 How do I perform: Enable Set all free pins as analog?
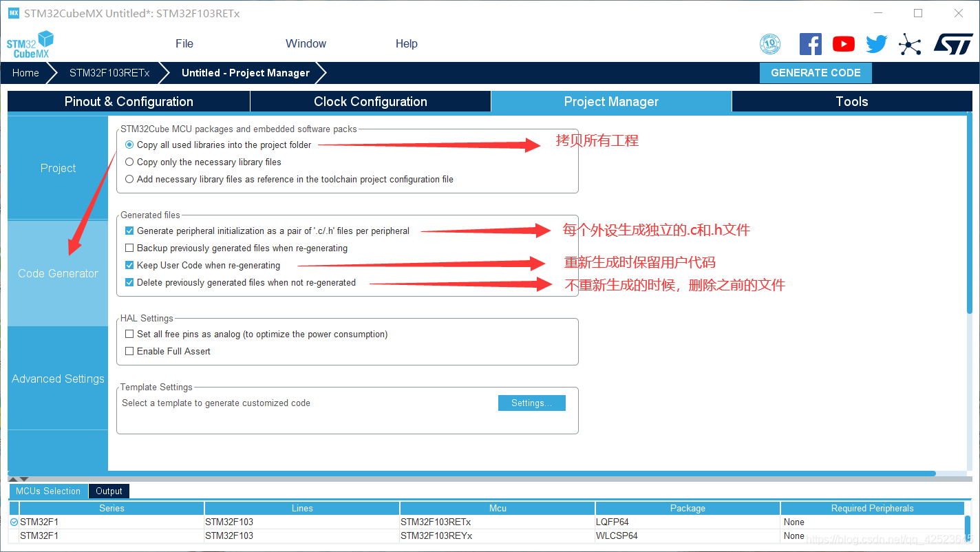tap(129, 335)
